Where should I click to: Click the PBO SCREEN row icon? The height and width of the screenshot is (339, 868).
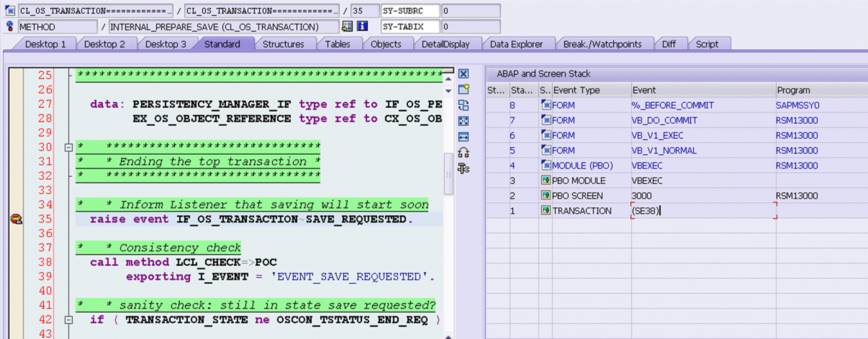(x=546, y=196)
